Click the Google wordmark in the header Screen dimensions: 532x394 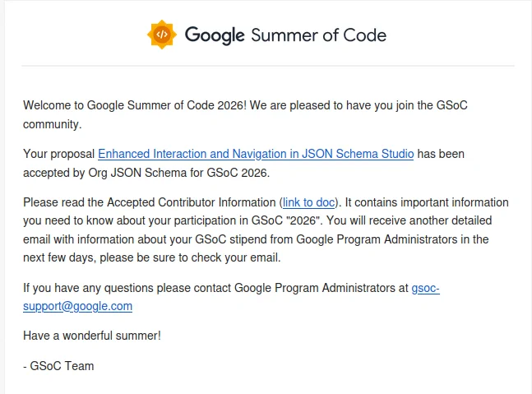[x=215, y=35]
